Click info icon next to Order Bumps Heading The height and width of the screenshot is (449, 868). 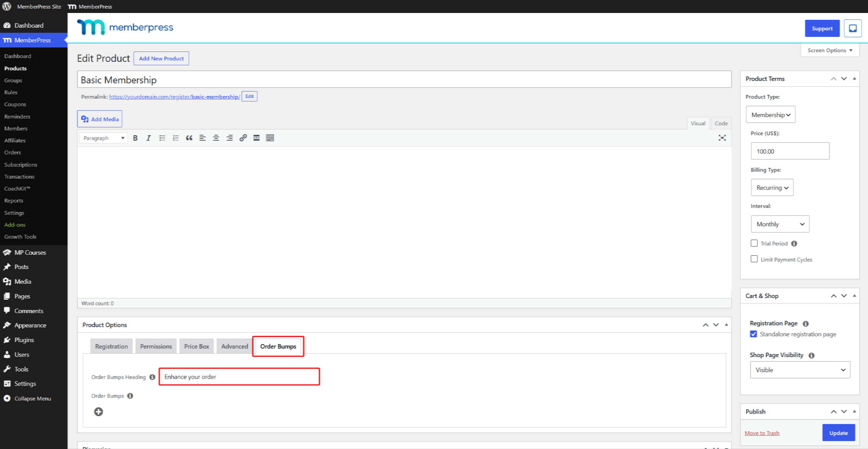(x=152, y=377)
